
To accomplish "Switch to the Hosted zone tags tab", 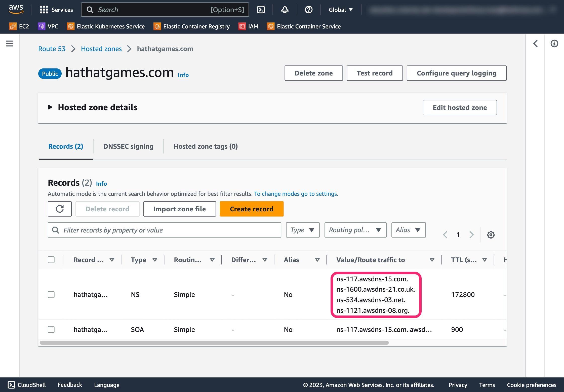I will point(206,146).
